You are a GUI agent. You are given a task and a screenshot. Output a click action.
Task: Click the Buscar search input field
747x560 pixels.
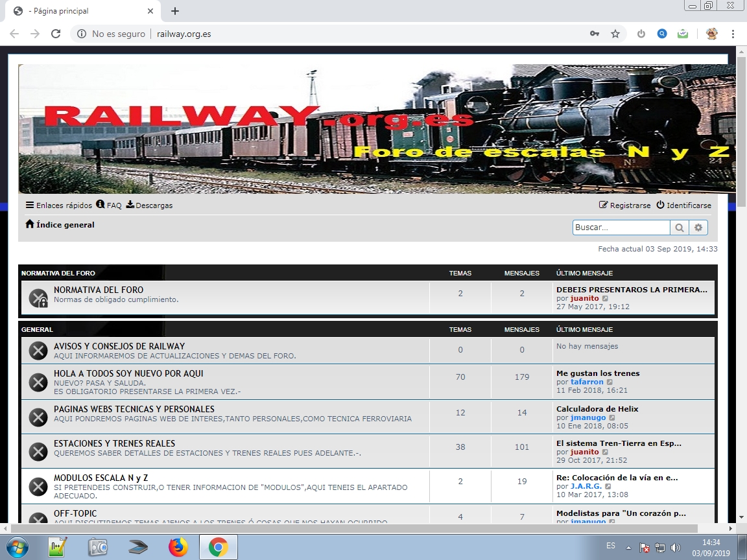(621, 227)
